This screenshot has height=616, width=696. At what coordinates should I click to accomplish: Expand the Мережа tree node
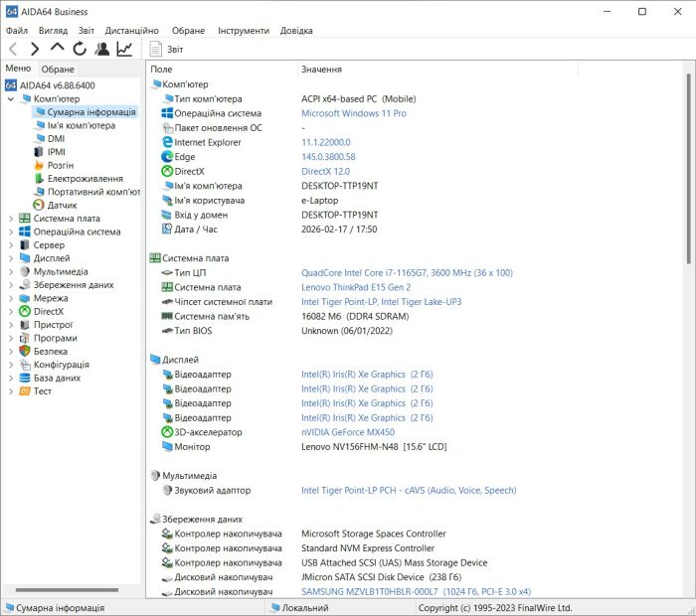click(11, 298)
